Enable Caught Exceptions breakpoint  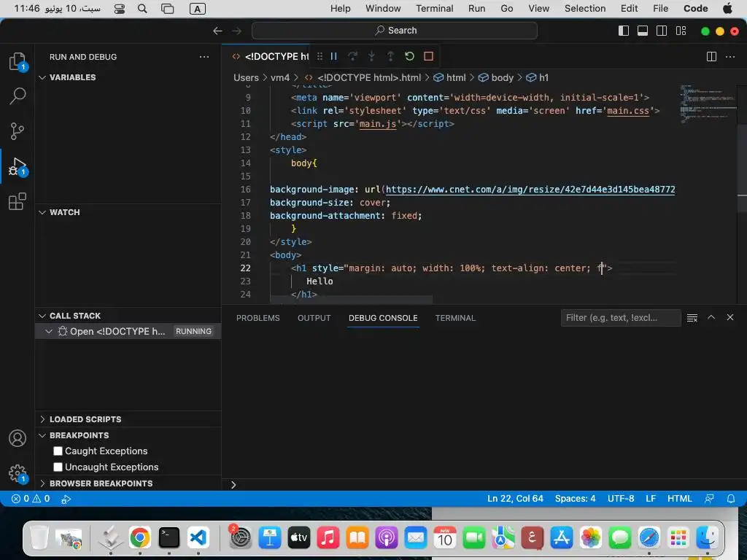point(58,451)
